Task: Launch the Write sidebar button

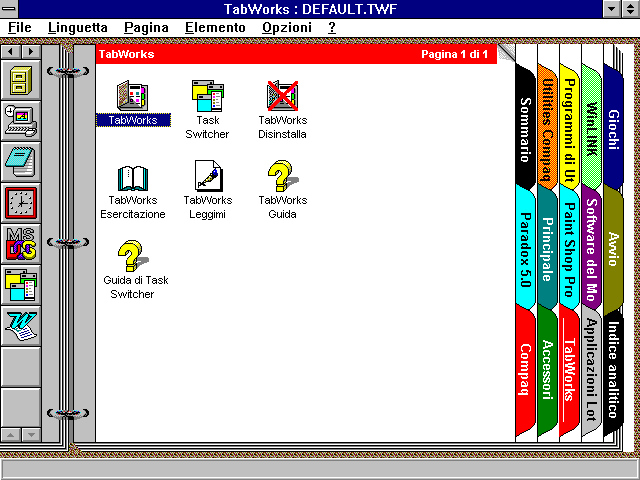Action: click(21, 326)
